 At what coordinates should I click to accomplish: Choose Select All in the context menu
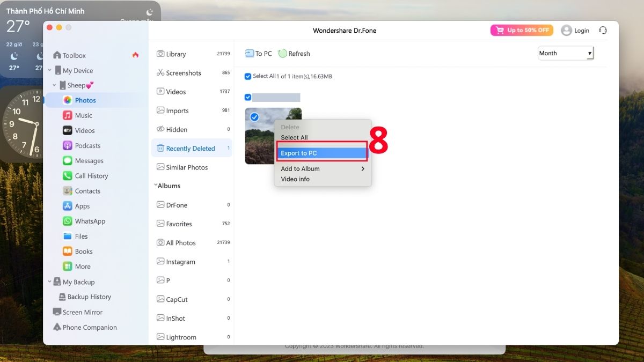[294, 137]
